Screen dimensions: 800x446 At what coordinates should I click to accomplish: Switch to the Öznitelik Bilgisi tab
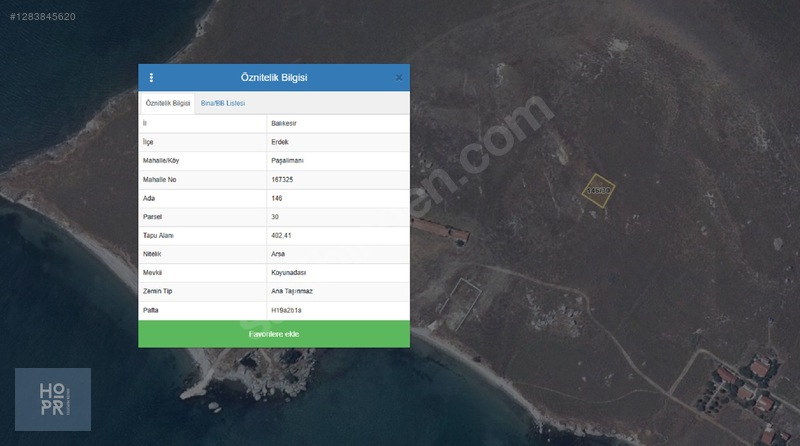[x=167, y=103]
